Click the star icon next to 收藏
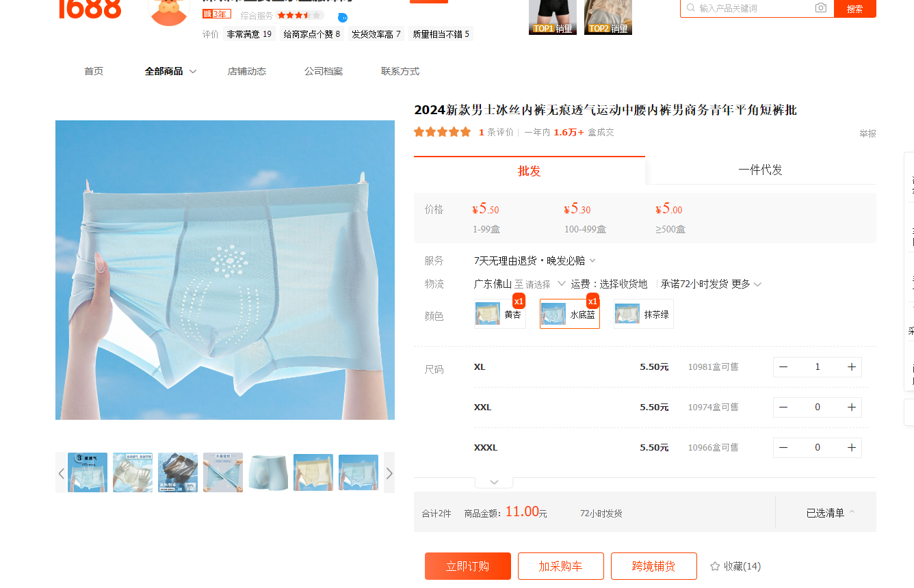Screen dimensions: 914x588 pyautogui.click(x=715, y=566)
